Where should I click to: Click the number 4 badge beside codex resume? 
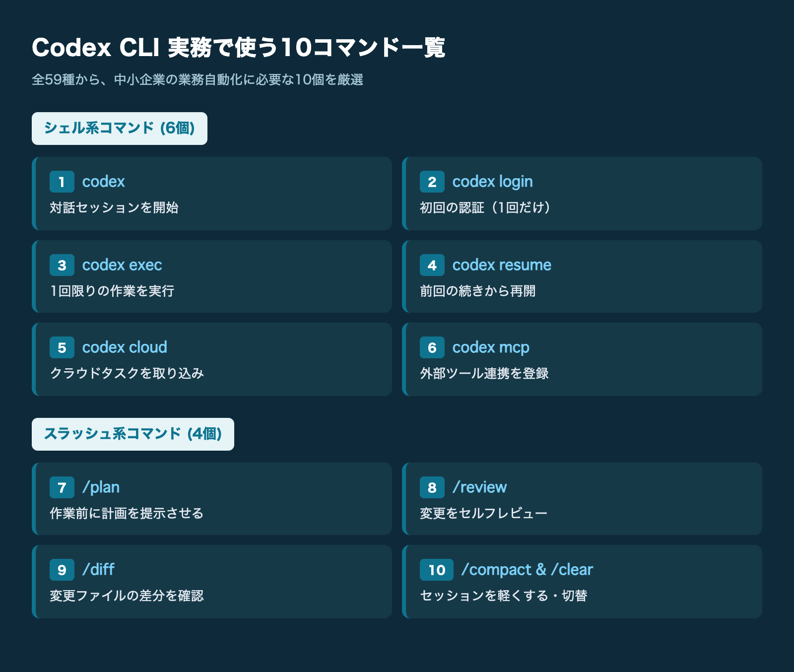coord(432,265)
